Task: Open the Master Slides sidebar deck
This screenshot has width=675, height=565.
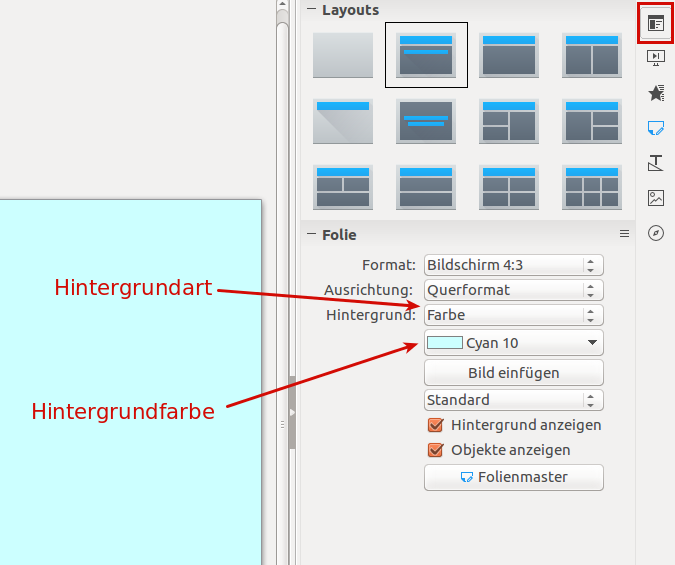Action: click(x=656, y=128)
